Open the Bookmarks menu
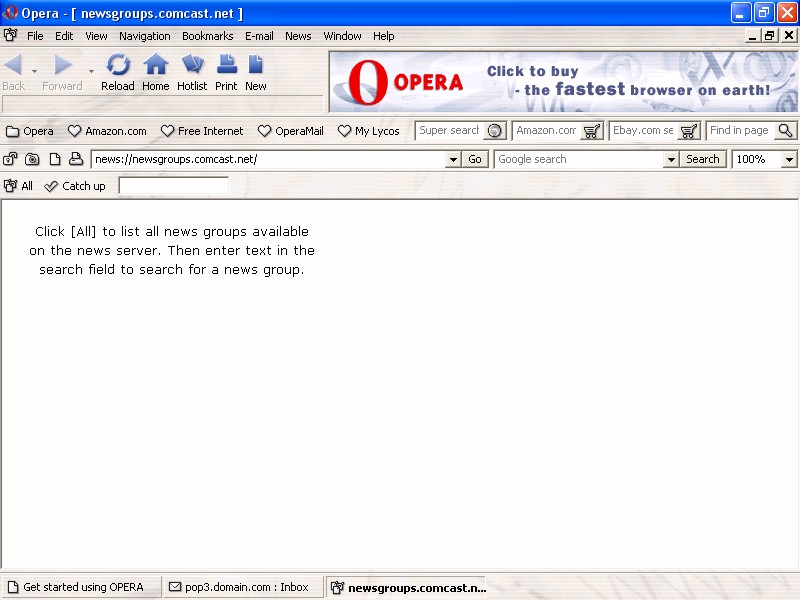The width and height of the screenshot is (800, 600). [x=208, y=36]
